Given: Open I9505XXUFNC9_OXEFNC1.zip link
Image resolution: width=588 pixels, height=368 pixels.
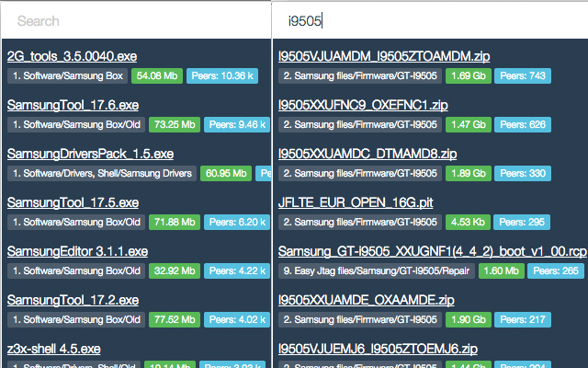Looking at the screenshot, I should (x=363, y=105).
